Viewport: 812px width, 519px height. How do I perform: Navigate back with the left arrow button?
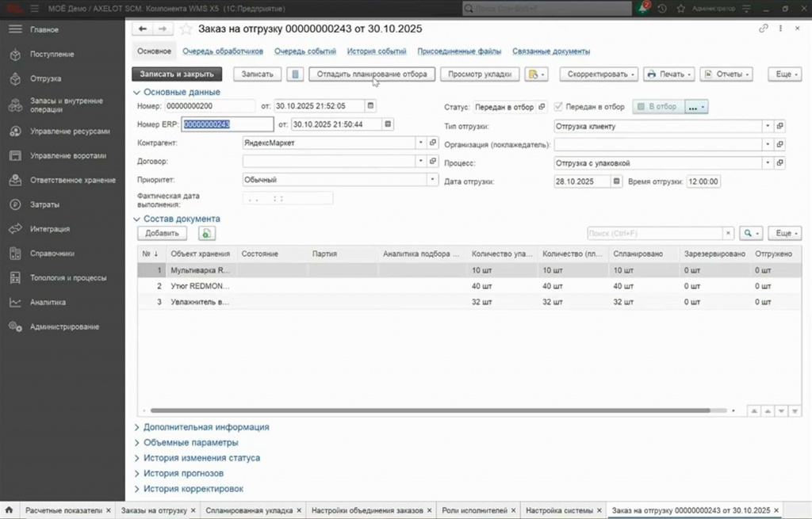point(143,29)
